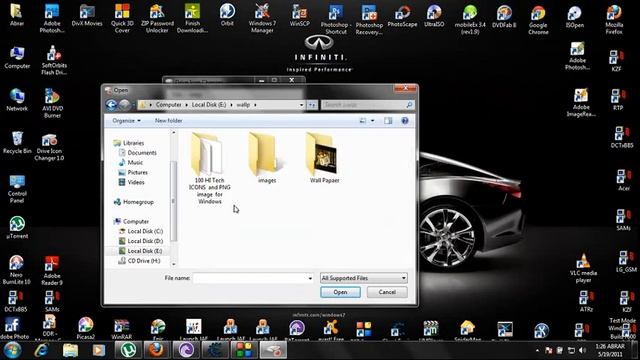Open the Change your view dropdown arrow
640x360 pixels.
click(372, 121)
